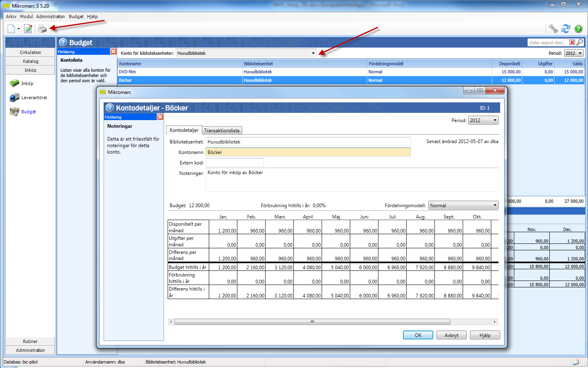Sort by the Disponibelt column header
This screenshot has height=368, width=588.
point(507,64)
